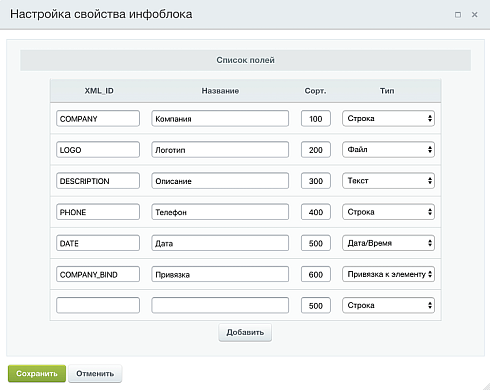This screenshot has width=490, height=390.
Task: Select the sort field with value 400
Action: pos(316,212)
